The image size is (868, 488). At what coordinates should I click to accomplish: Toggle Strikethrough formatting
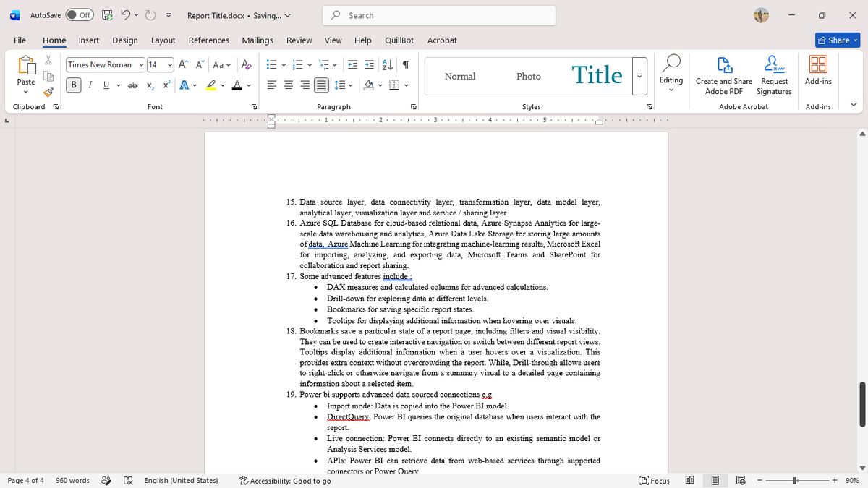click(x=133, y=85)
